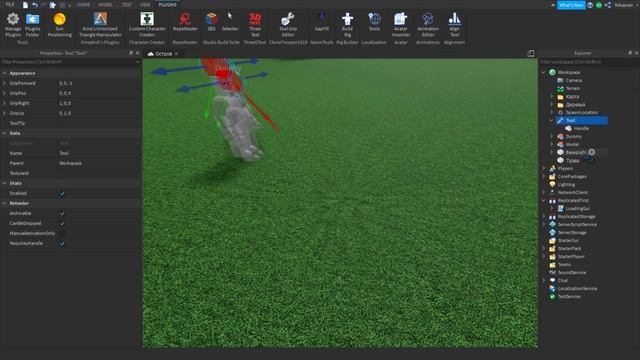Select the PLUGINS ribbon tab
This screenshot has height=360, width=640.
(167, 5)
